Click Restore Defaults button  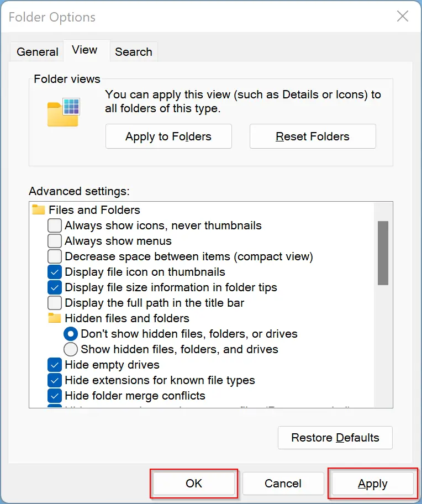[x=335, y=438]
